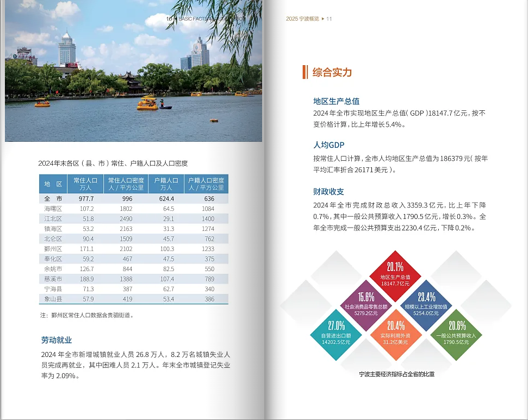Click the 地区生产总值 section heading
Image resolution: width=528 pixels, height=420 pixels.
pos(336,101)
